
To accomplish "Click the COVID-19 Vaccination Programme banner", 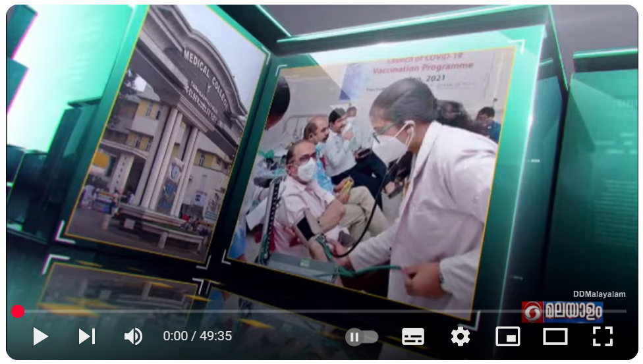I will coord(422,67).
